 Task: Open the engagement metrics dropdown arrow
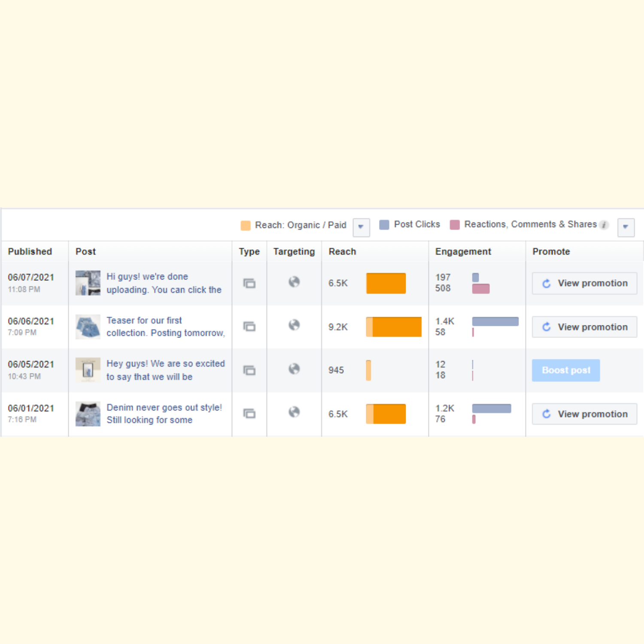click(626, 227)
